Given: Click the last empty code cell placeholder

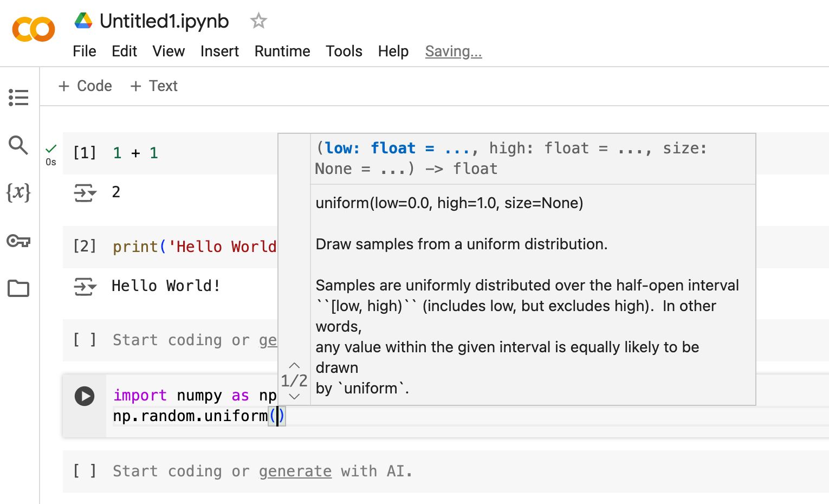Looking at the screenshot, I should [262, 471].
